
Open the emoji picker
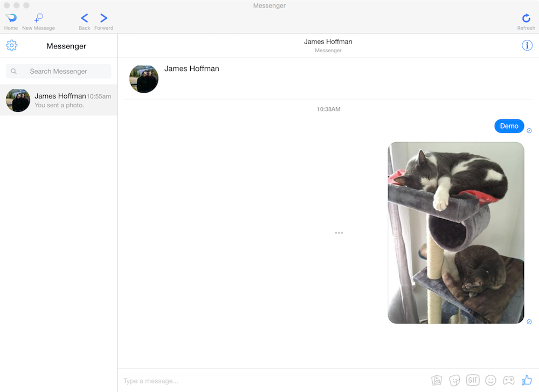(x=490, y=380)
